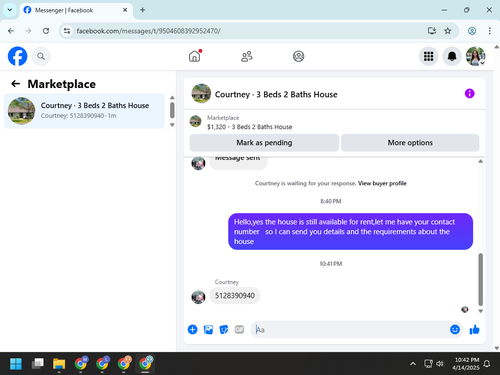Click Courtney listing photo in chat header
The width and height of the screenshot is (500, 375).
(201, 93)
